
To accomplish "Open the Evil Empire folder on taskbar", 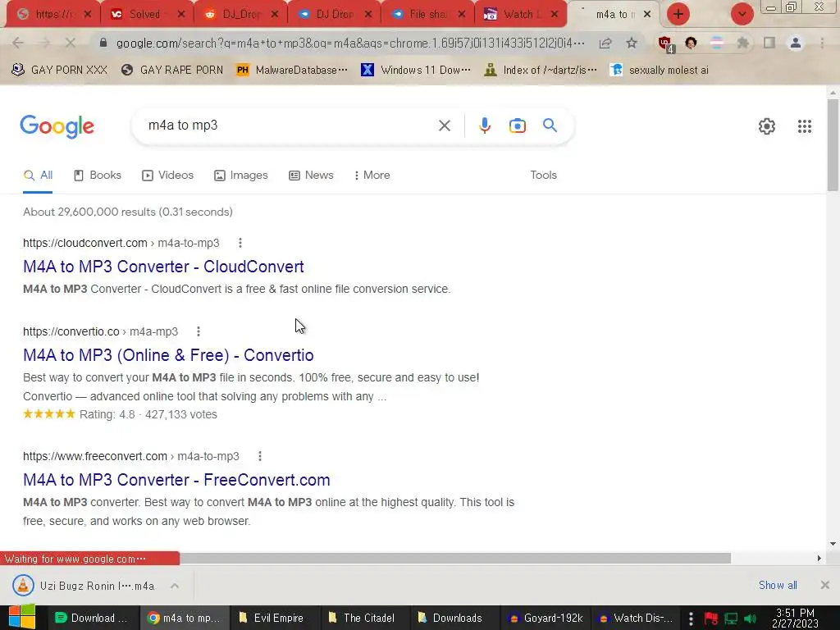I will pyautogui.click(x=275, y=618).
